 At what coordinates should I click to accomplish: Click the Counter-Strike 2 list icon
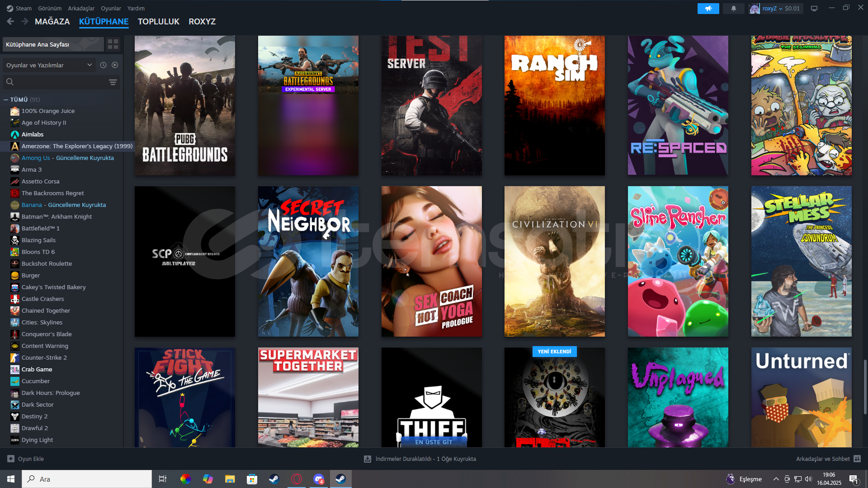pos(15,357)
